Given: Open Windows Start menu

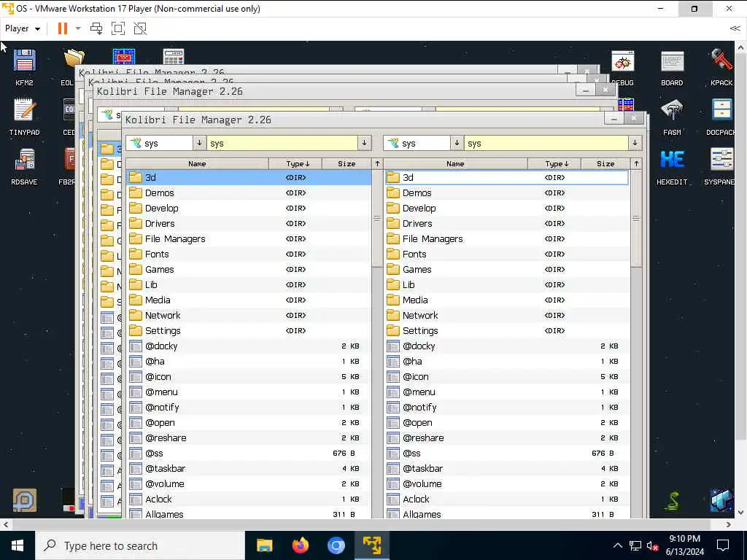Looking at the screenshot, I should 18,545.
